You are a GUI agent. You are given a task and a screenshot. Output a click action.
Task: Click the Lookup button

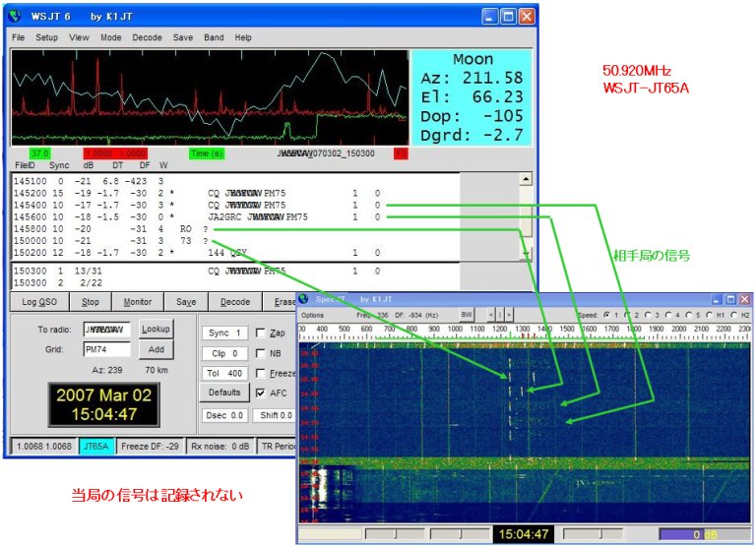[x=156, y=330]
